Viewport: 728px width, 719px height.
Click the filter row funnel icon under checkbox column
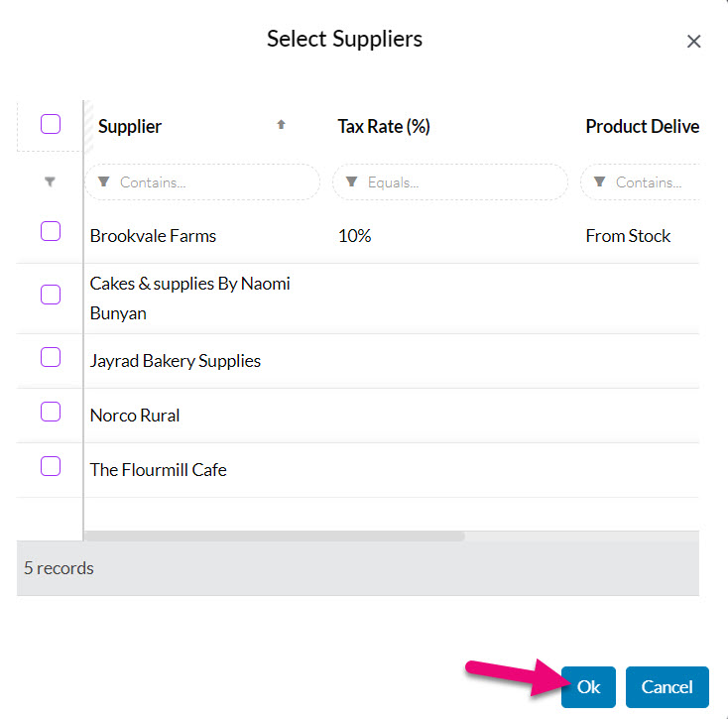50,181
